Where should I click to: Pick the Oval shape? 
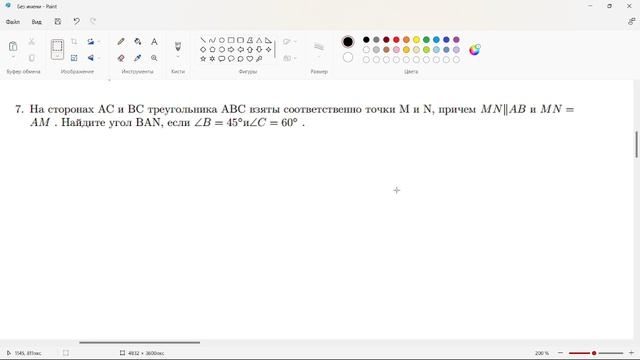[222, 40]
